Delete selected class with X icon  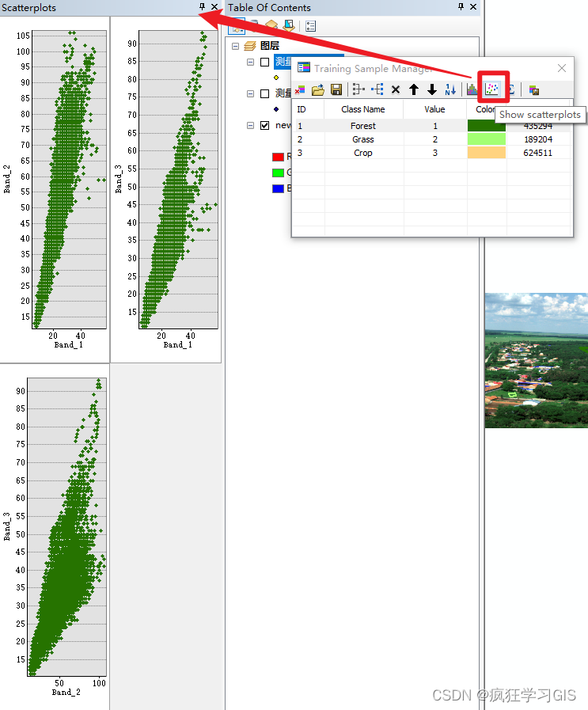click(396, 89)
